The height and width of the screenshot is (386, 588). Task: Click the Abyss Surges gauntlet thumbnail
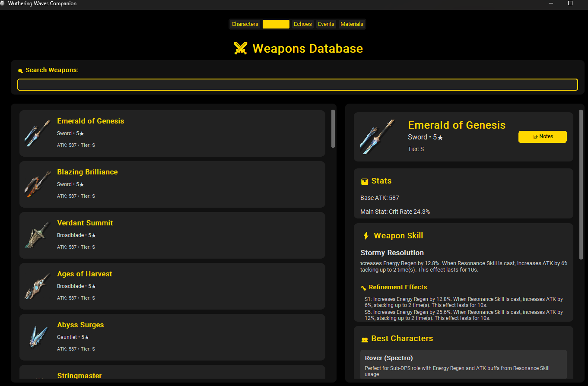(x=38, y=337)
